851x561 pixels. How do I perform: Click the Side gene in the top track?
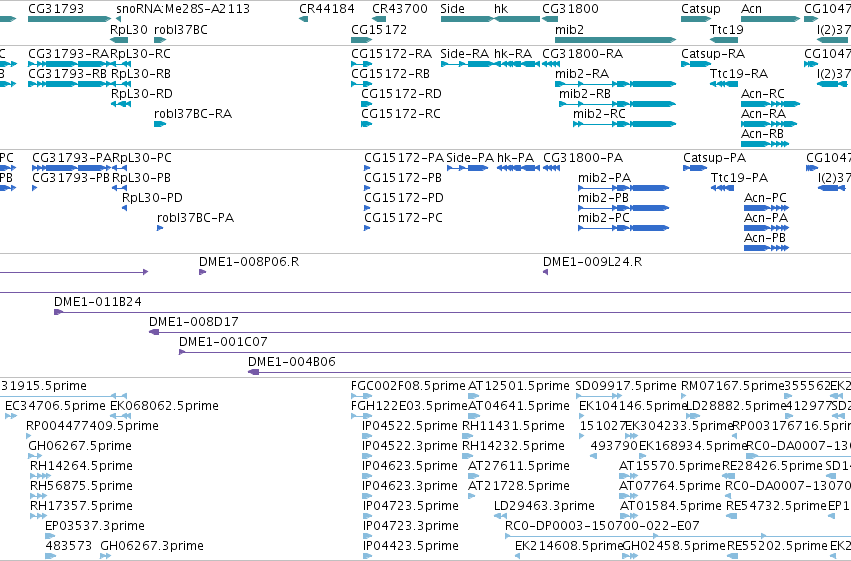point(467,19)
